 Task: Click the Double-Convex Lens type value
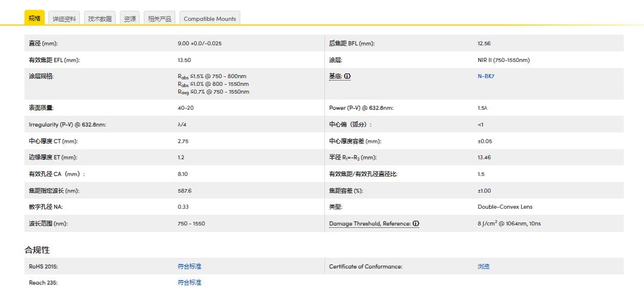[505, 207]
